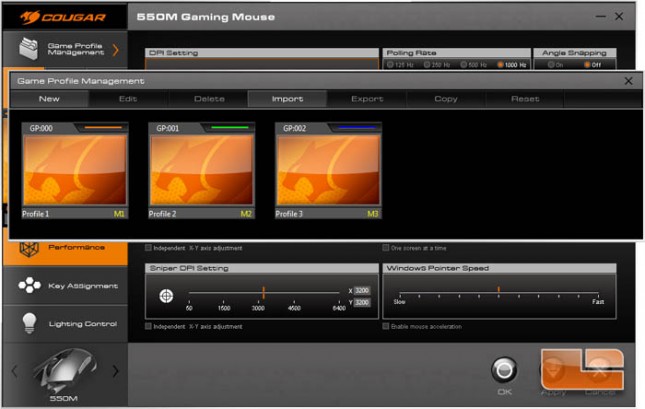Click Reset in profile toolbar

[525, 99]
